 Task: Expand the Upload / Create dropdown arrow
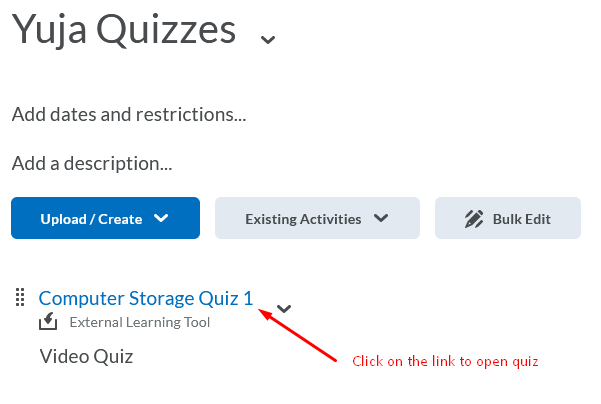tap(161, 219)
